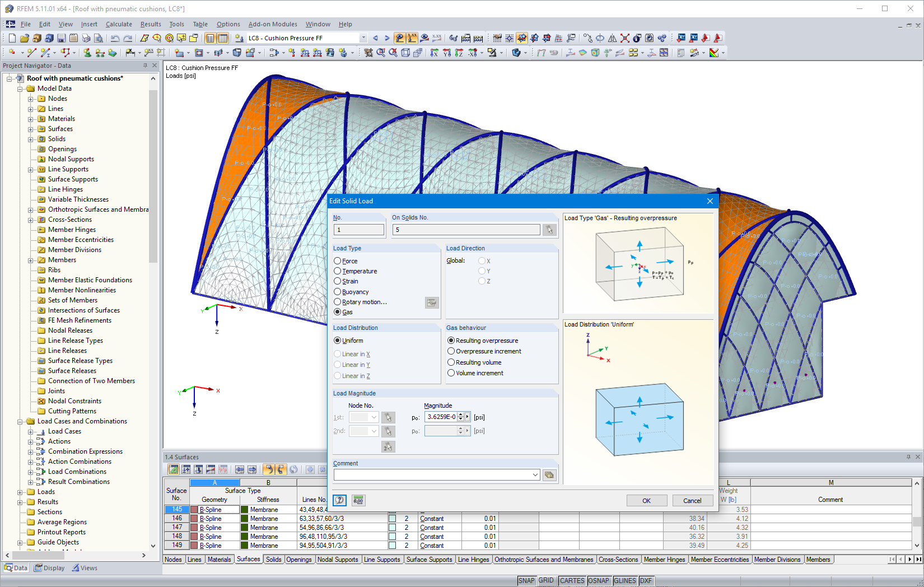
Task: Click the view in X direction icon
Action: click(x=435, y=53)
